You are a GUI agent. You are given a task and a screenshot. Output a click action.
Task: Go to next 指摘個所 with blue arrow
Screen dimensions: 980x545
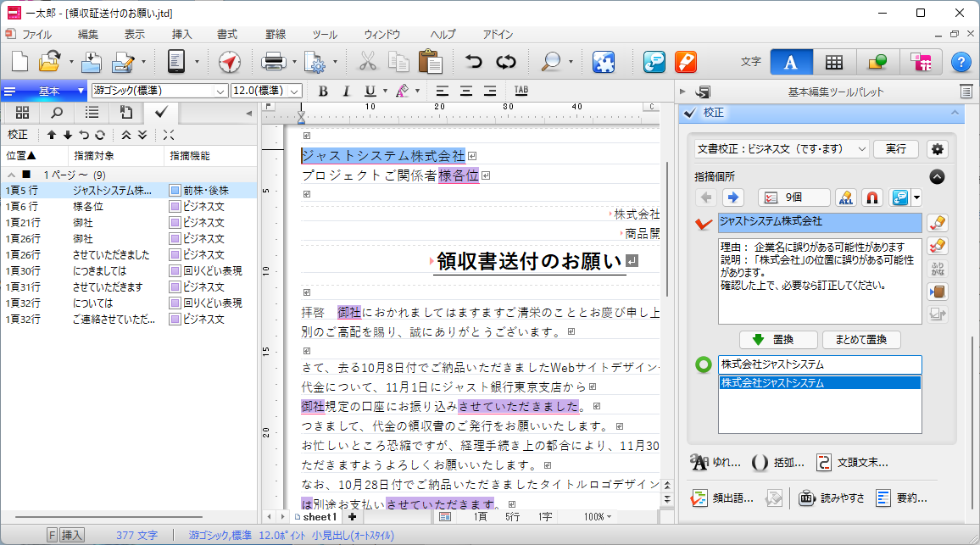[x=732, y=197]
